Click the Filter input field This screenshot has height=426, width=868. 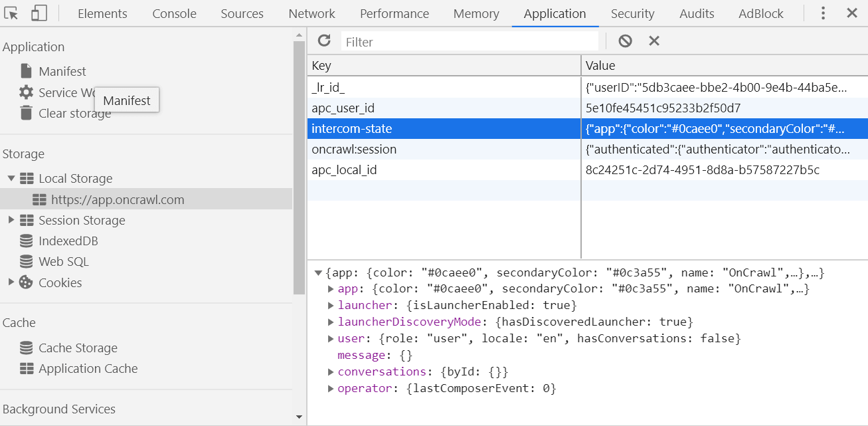[469, 42]
